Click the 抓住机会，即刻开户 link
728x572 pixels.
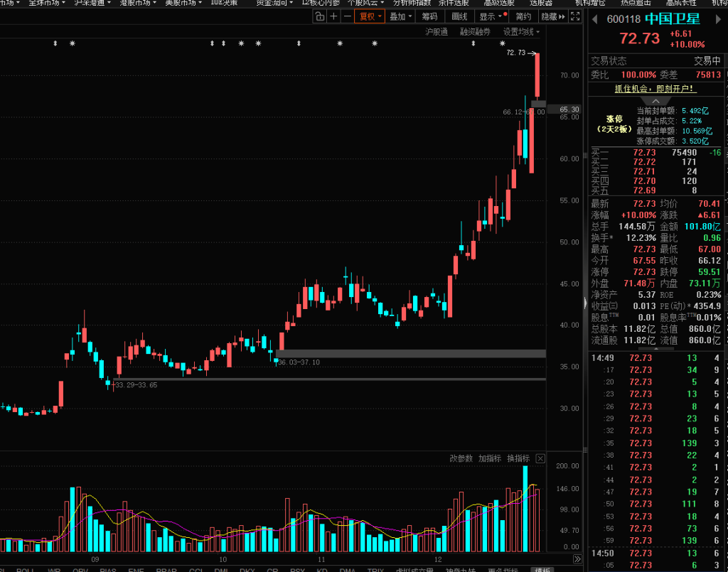click(x=655, y=89)
